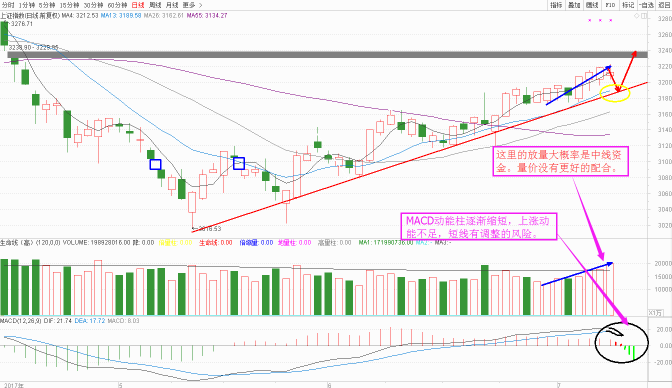Toggle the -自选 watchlist button
This screenshot has width=672, height=388.
[646, 5]
